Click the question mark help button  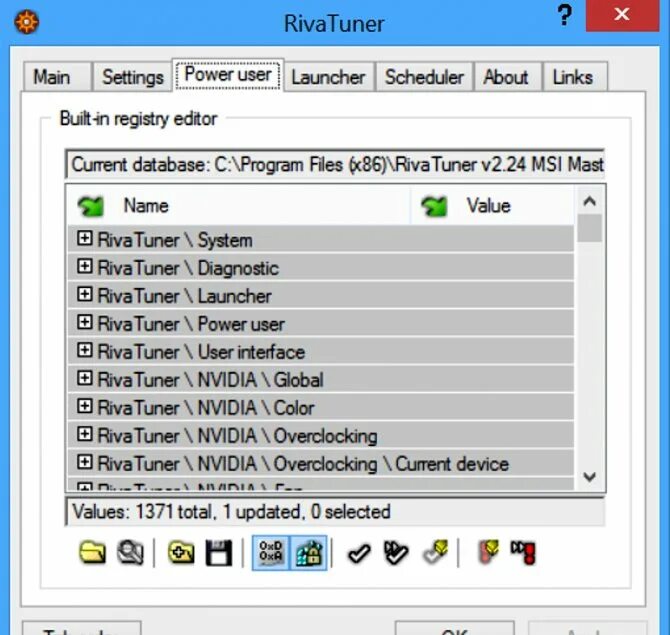click(x=565, y=16)
